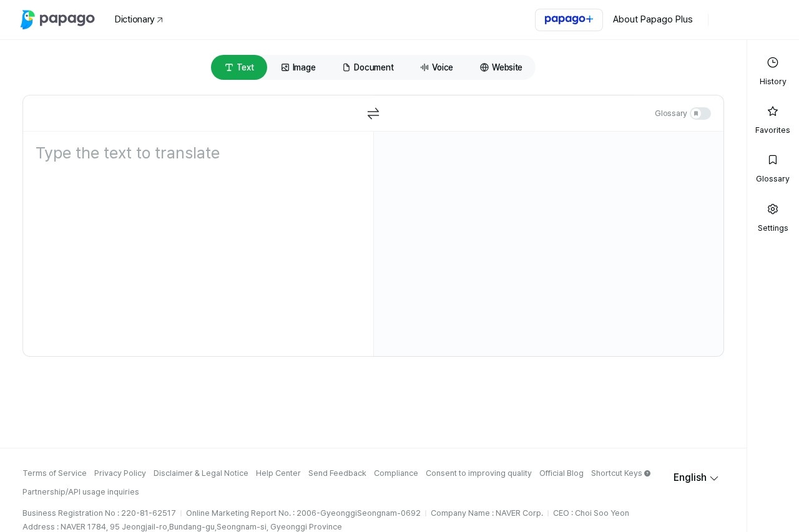Switch to the Website translation tab
The height and width of the screenshot is (532, 799).
[501, 67]
